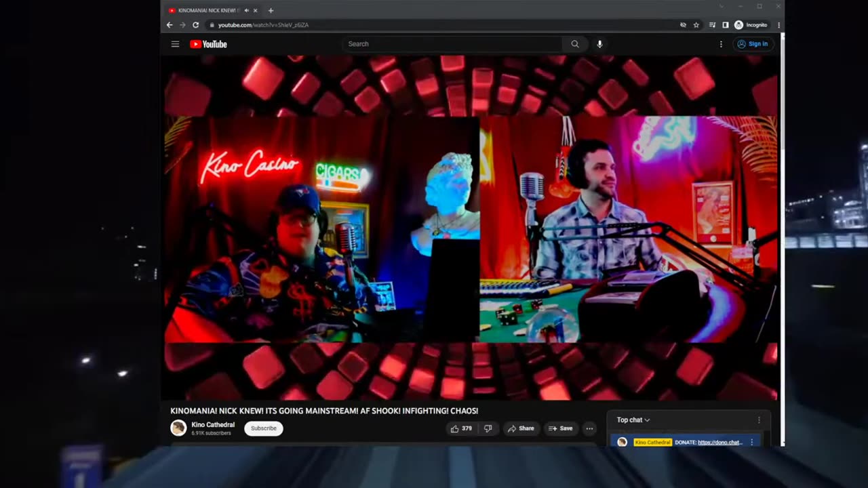Viewport: 868px width, 488px height.
Task: Click Chrome tab search chevron
Action: coord(722,6)
